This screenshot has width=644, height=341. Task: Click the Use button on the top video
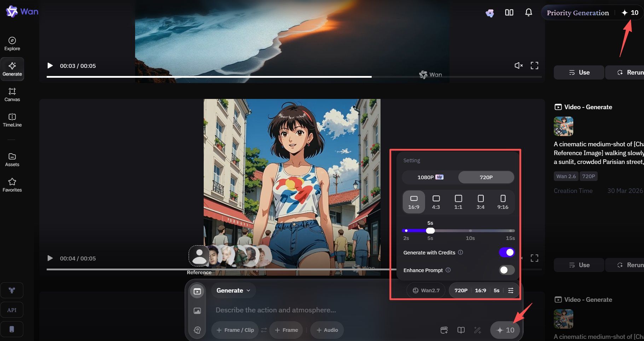click(x=579, y=72)
